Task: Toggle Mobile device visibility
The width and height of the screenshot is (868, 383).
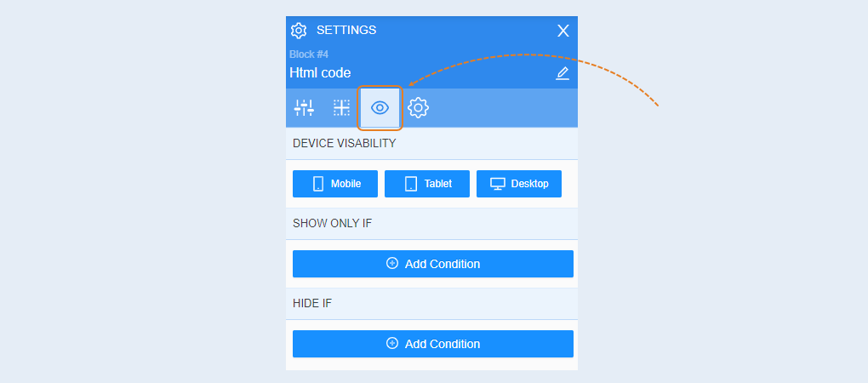Action: [x=335, y=184]
